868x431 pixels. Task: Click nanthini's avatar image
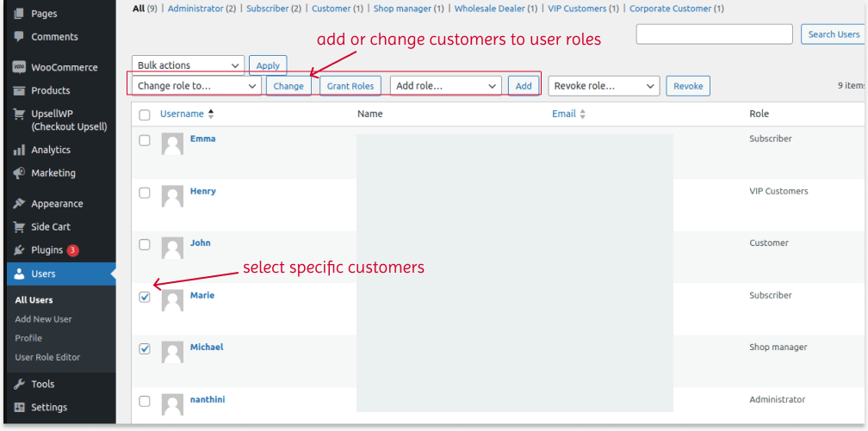tap(172, 404)
